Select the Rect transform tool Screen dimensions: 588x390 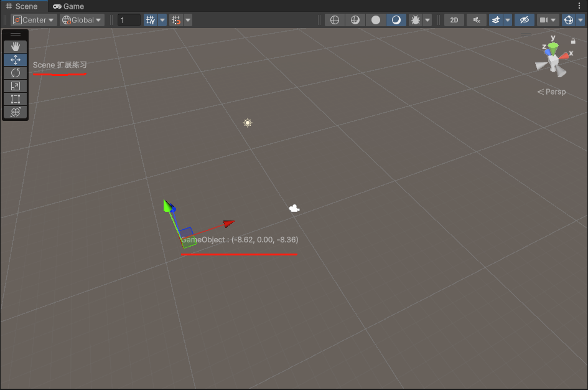pos(16,99)
